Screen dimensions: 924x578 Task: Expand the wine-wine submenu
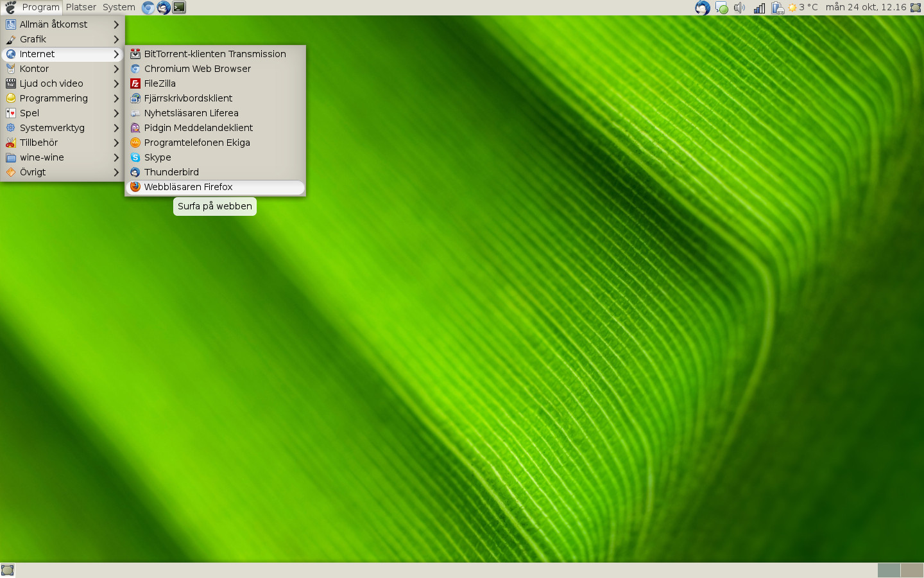coord(63,157)
